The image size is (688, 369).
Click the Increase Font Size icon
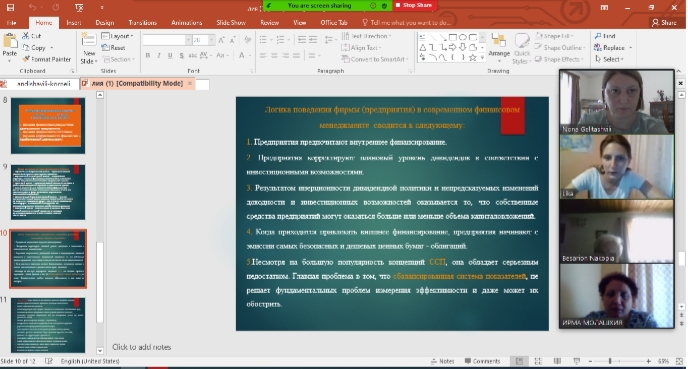pyautogui.click(x=222, y=40)
